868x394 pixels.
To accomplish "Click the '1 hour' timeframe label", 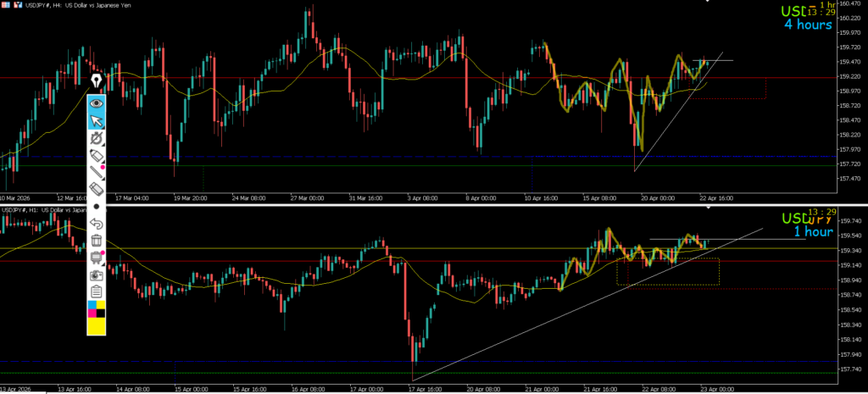I will (812, 231).
